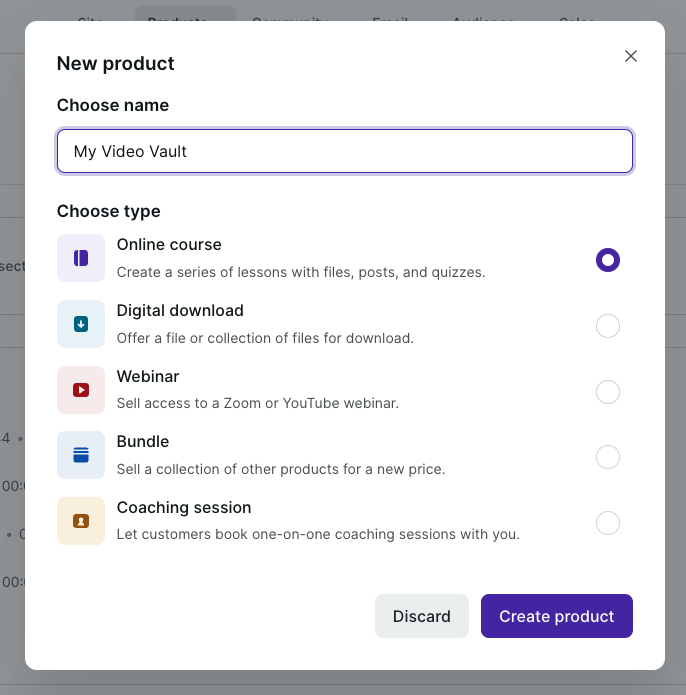
Task: Click the Coaching session description text
Action: pyautogui.click(x=318, y=534)
